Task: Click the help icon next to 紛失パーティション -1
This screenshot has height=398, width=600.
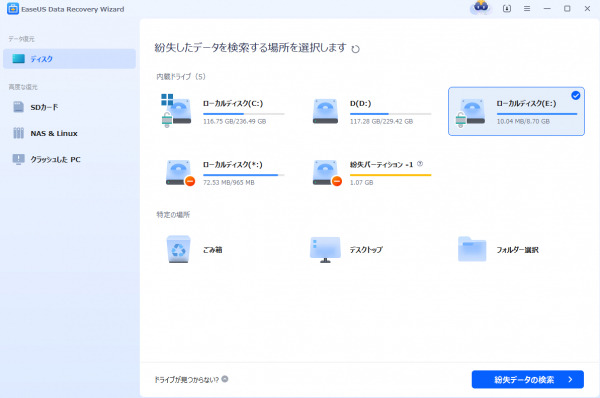Action: [x=420, y=164]
